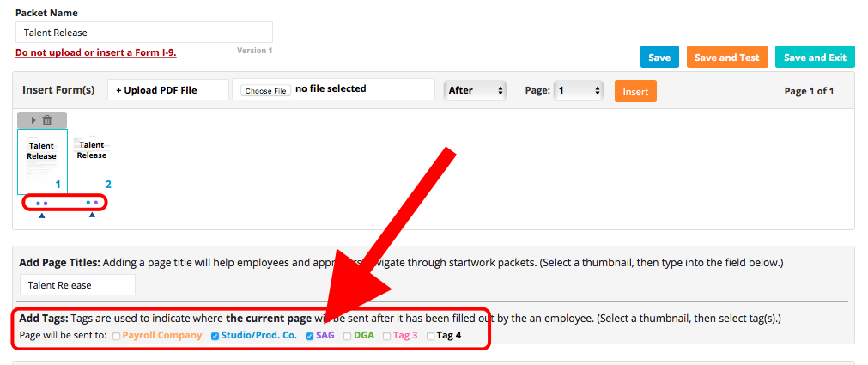This screenshot has width=868, height=365.
Task: Select the page 1 Talent Release thumbnail
Action: click(42, 161)
